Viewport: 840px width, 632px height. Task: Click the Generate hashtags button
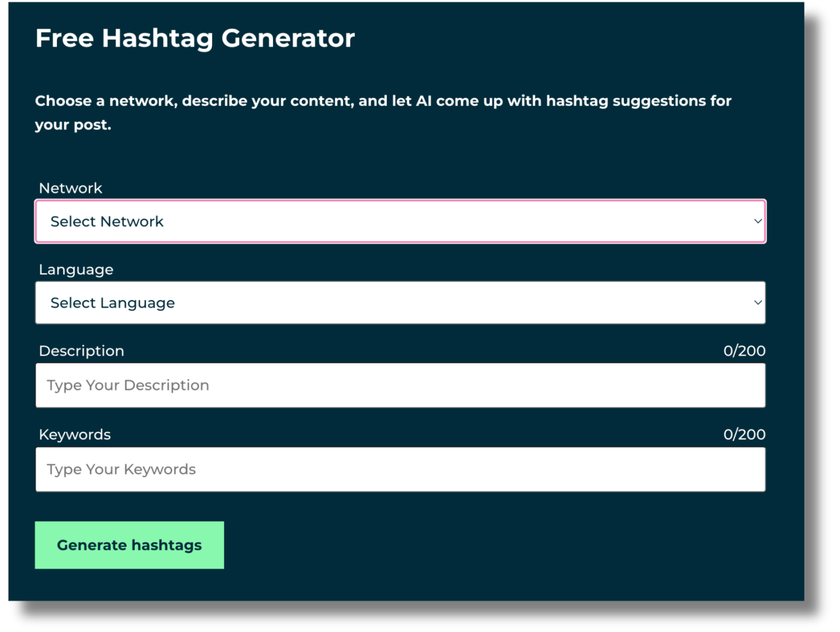tap(130, 544)
